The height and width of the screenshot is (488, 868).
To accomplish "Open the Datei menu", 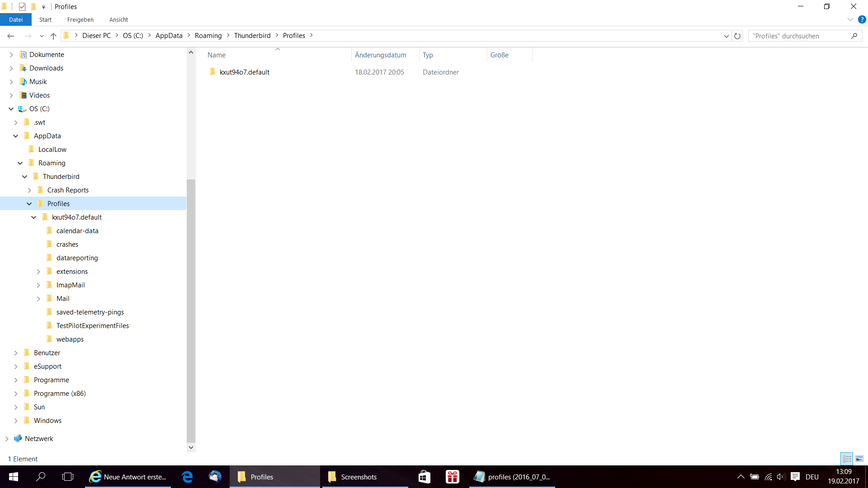I will [x=16, y=20].
